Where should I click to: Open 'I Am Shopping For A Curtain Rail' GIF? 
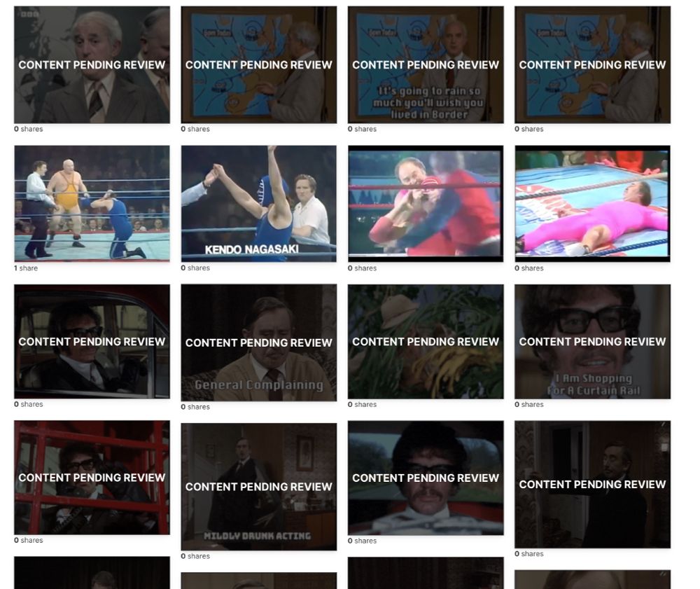(x=592, y=342)
